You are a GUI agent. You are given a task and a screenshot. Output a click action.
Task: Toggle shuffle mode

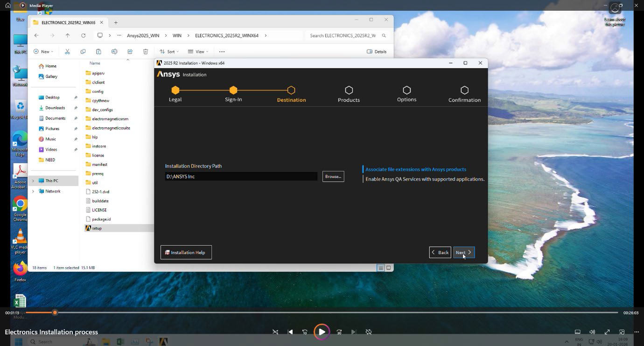pyautogui.click(x=275, y=332)
